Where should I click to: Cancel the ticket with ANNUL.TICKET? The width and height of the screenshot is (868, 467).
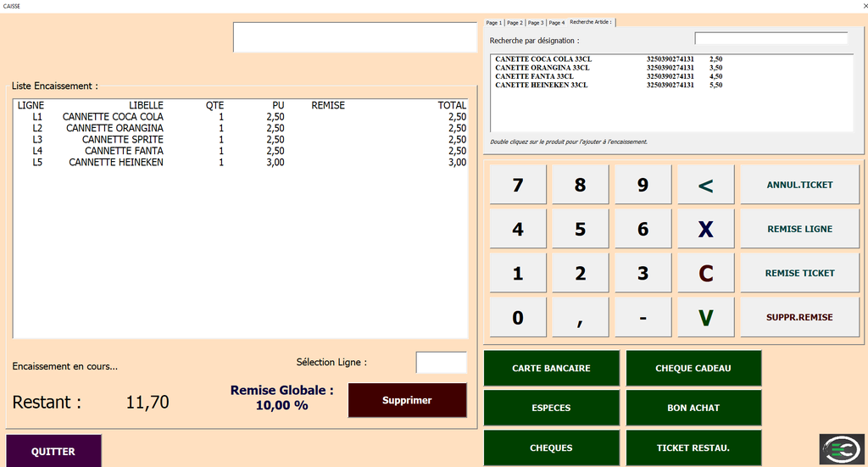[799, 185]
